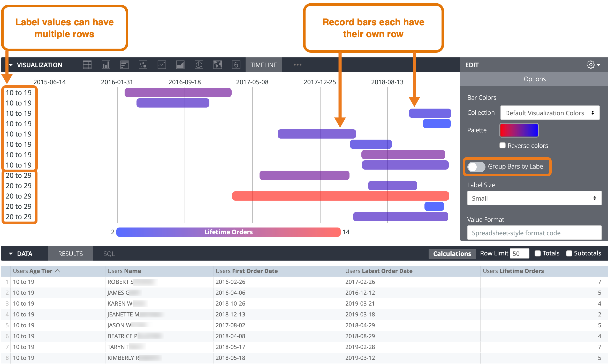The height and width of the screenshot is (364, 608).
Task: Click the Value Format input field
Action: (x=534, y=233)
